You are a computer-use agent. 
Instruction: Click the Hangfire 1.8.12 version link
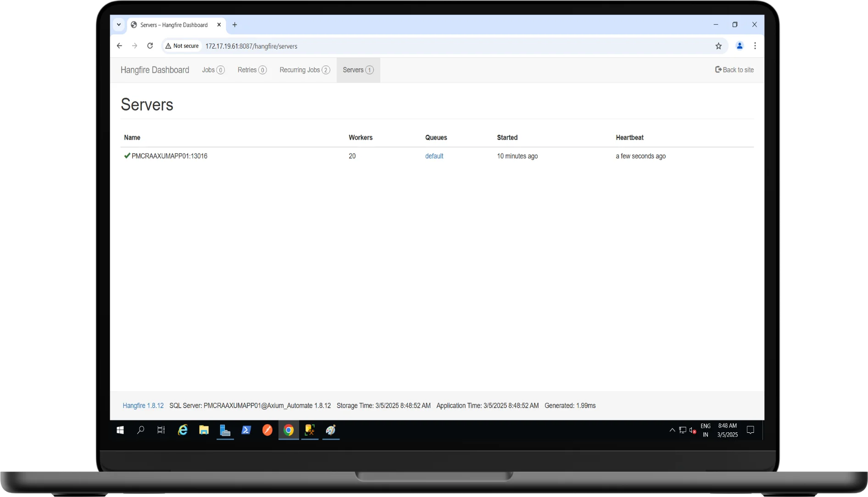pos(143,406)
